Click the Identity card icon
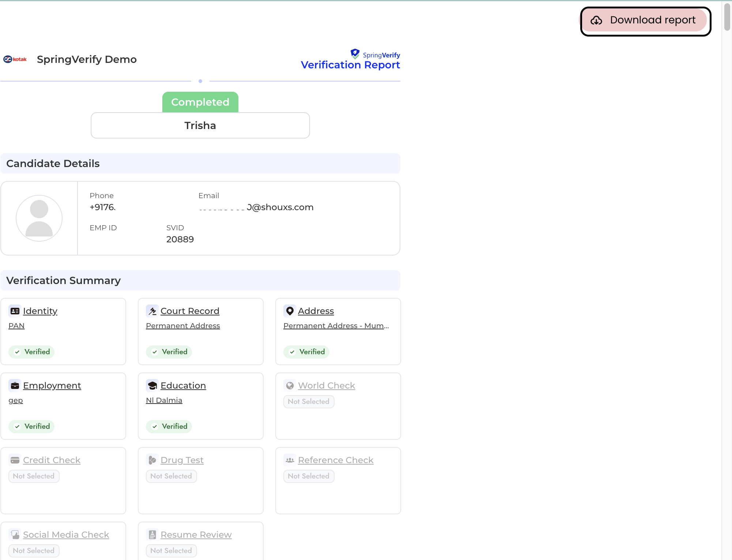 tap(15, 311)
